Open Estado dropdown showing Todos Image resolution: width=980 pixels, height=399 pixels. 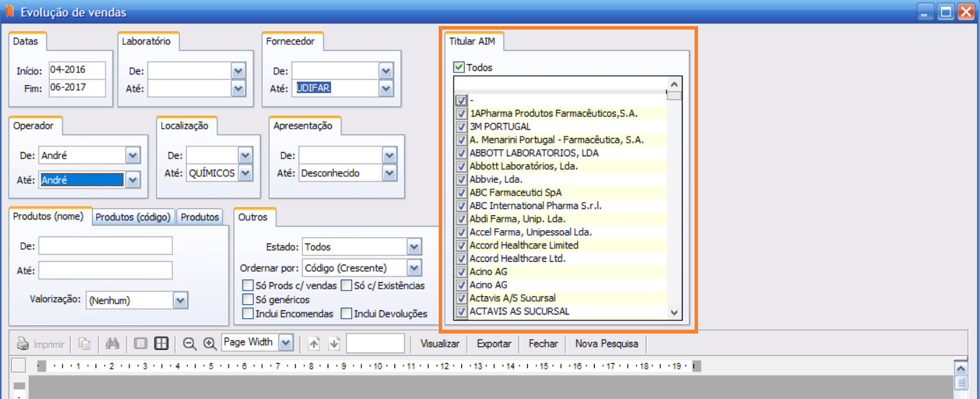coord(414,247)
